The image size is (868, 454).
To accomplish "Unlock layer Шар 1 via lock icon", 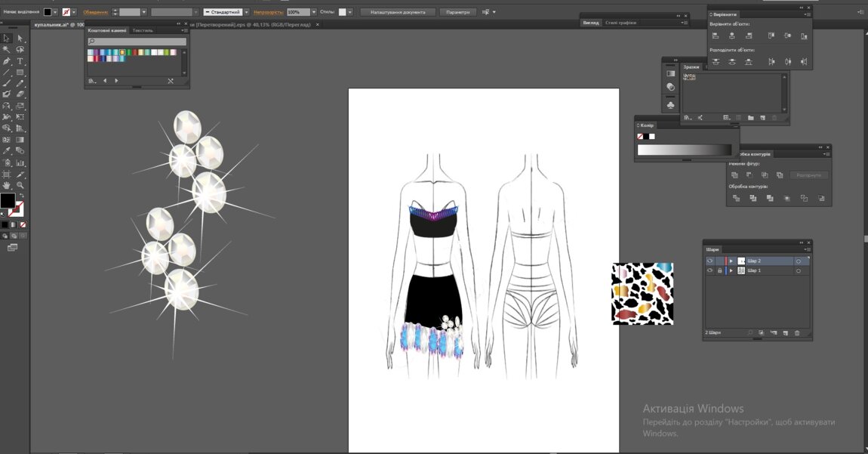I will coord(719,270).
